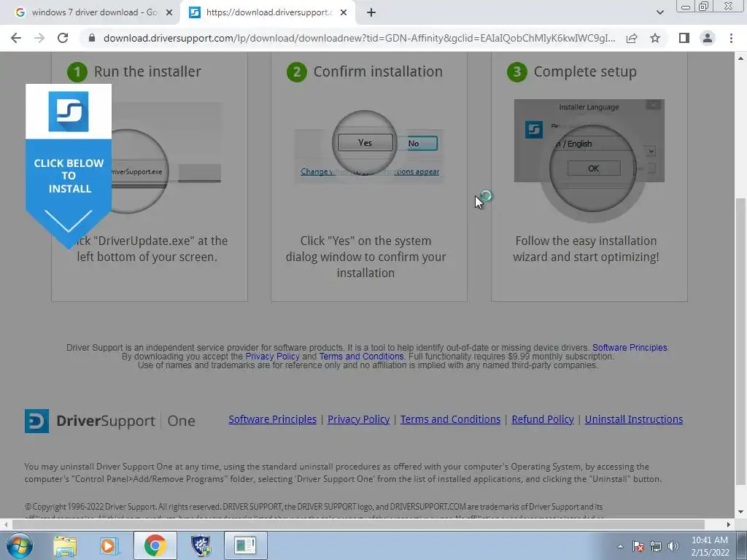Click 'Confirm installation' step heading
Image resolution: width=747 pixels, height=560 pixels.
coord(378,71)
